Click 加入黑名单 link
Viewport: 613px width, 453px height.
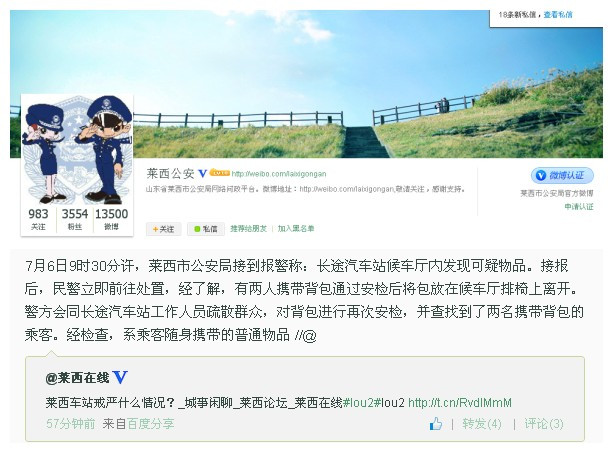pos(296,228)
